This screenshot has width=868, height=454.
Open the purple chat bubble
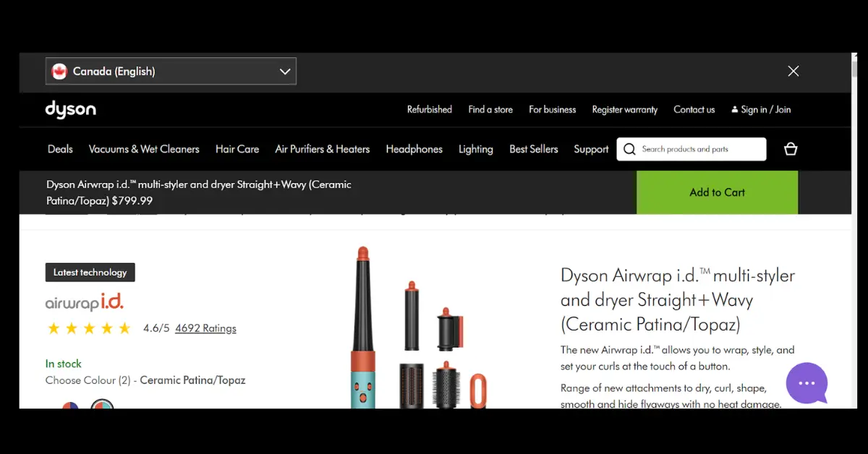[807, 383]
